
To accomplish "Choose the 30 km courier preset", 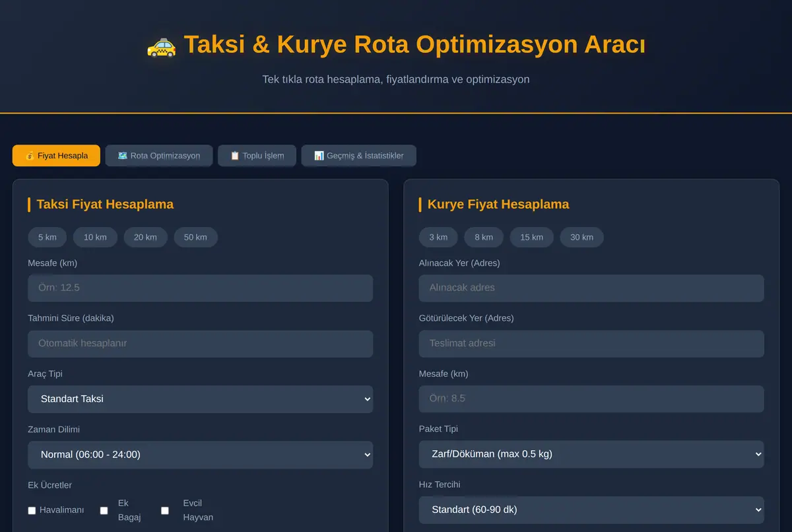I will click(581, 237).
